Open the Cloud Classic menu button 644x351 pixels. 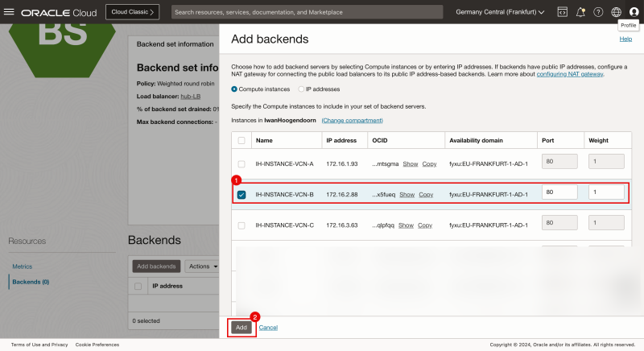tap(133, 12)
